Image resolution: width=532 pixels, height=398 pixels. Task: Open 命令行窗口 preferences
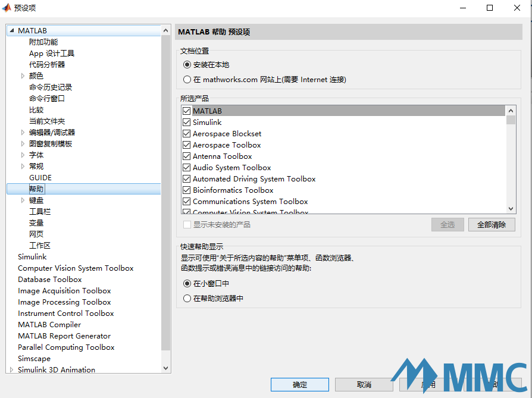(x=47, y=98)
